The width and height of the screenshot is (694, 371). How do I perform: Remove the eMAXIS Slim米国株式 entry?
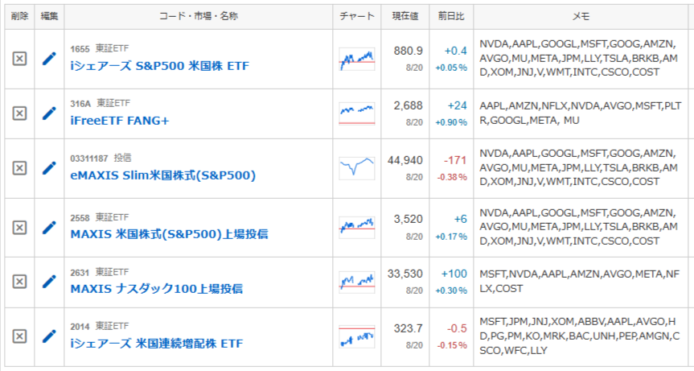(19, 168)
